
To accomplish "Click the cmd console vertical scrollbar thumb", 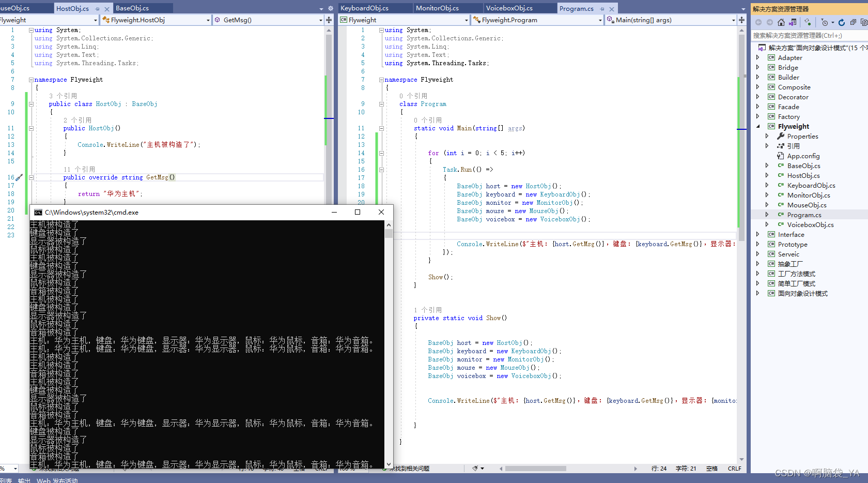I will (x=389, y=233).
